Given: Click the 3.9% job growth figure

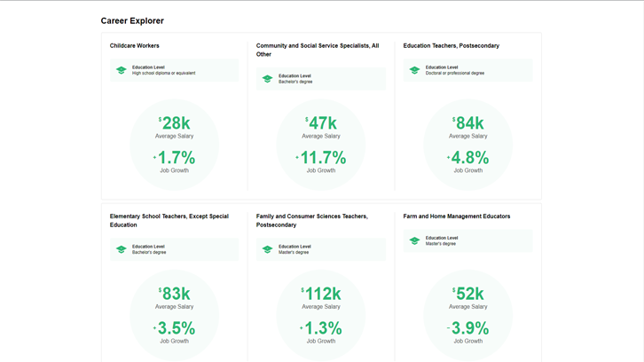Looking at the screenshot, I should click(x=467, y=328).
